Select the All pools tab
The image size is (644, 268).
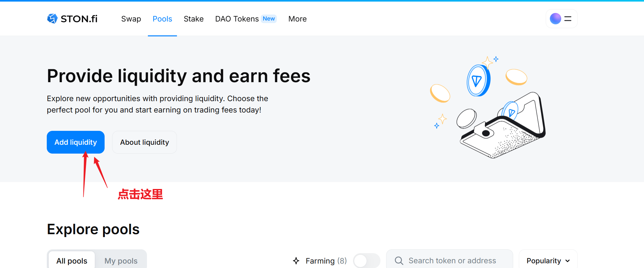tap(72, 261)
